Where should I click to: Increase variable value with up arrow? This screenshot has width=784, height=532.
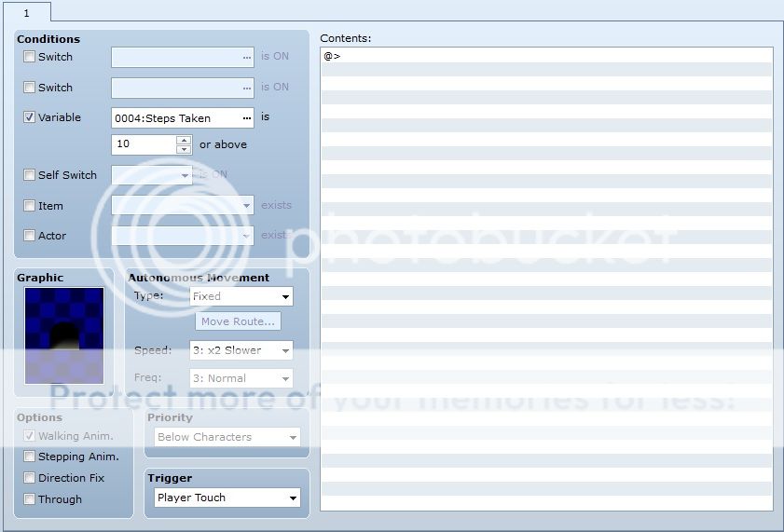184,140
